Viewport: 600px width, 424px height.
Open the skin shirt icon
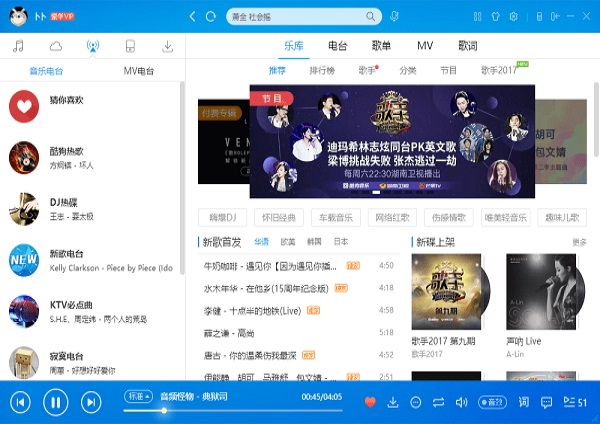tap(496, 16)
